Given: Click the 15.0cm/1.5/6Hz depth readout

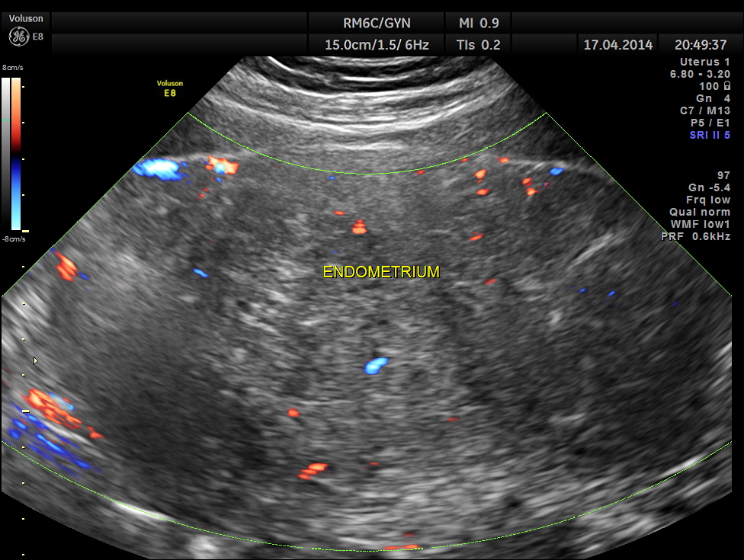Looking at the screenshot, I should (x=377, y=45).
